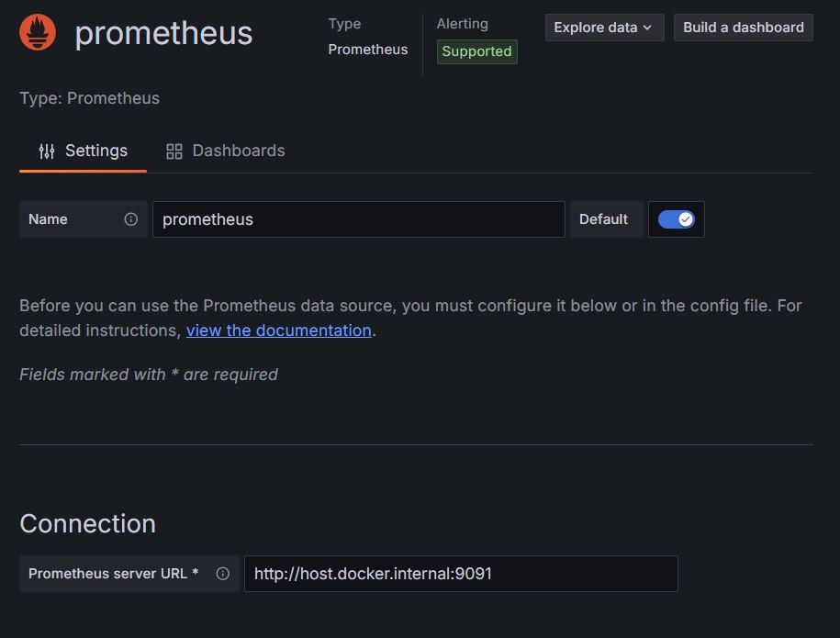Focus the Name text field
The height and width of the screenshot is (638, 840).
click(358, 219)
